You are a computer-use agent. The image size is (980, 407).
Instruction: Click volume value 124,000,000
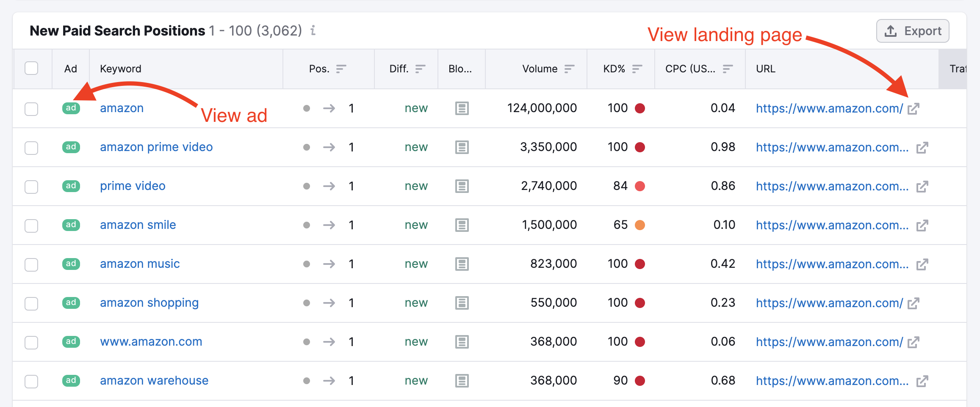pos(542,108)
